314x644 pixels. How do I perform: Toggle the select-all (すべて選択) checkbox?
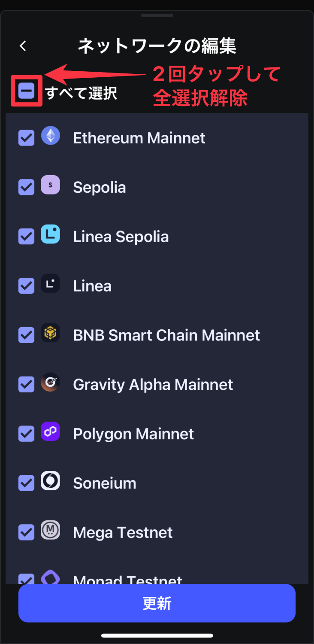[x=27, y=91]
